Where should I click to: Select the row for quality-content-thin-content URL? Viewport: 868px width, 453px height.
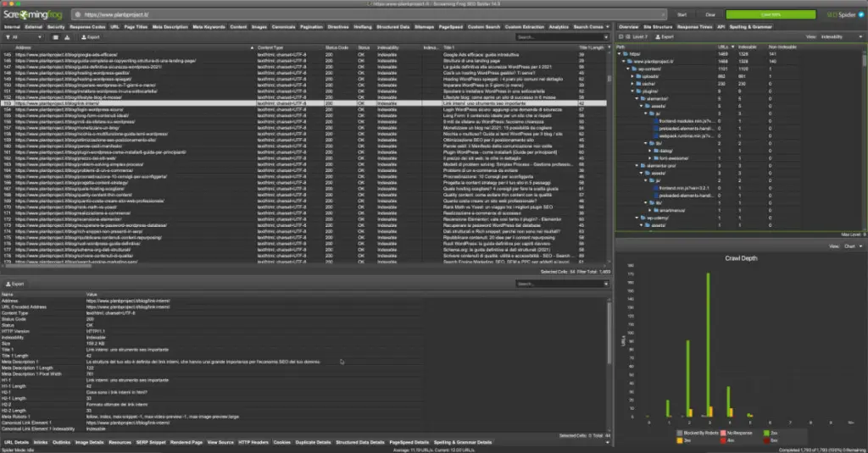pos(303,195)
